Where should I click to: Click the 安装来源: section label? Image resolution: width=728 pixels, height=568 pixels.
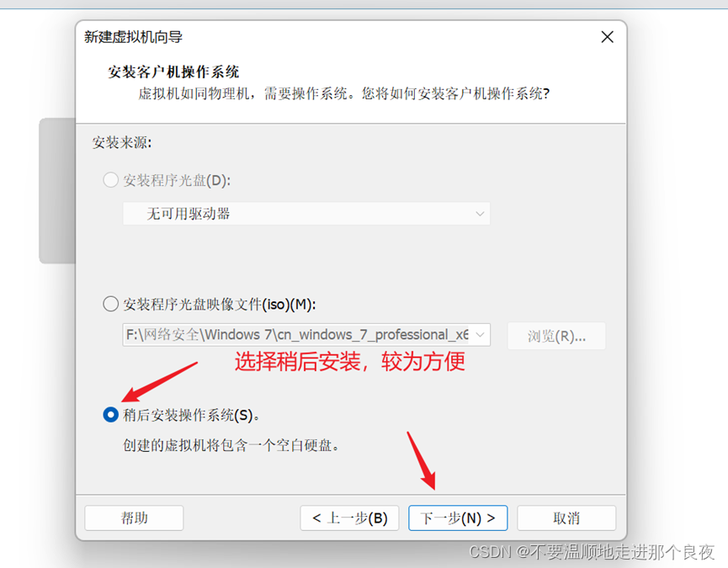pos(122,142)
